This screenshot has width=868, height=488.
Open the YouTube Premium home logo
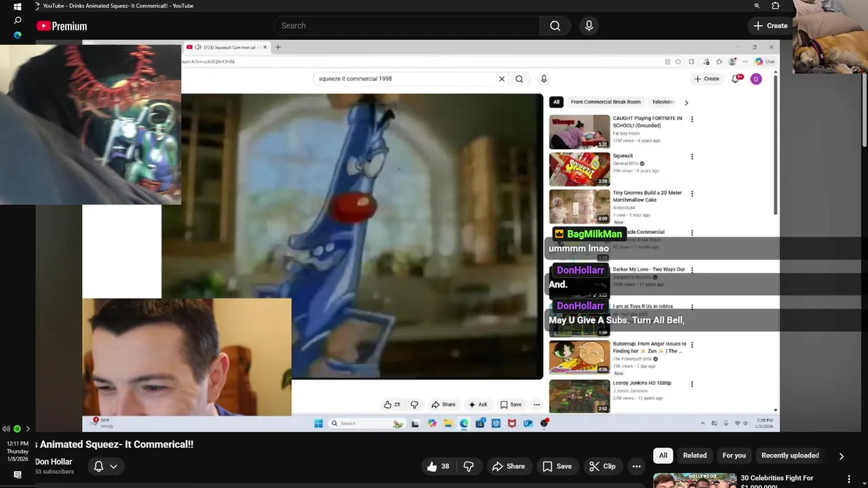(62, 26)
